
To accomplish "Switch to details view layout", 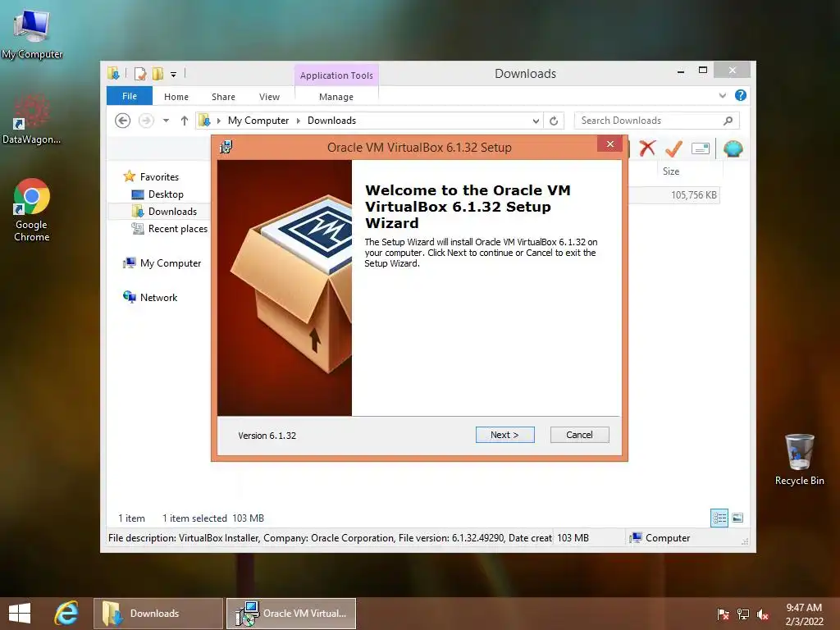I will (x=719, y=518).
